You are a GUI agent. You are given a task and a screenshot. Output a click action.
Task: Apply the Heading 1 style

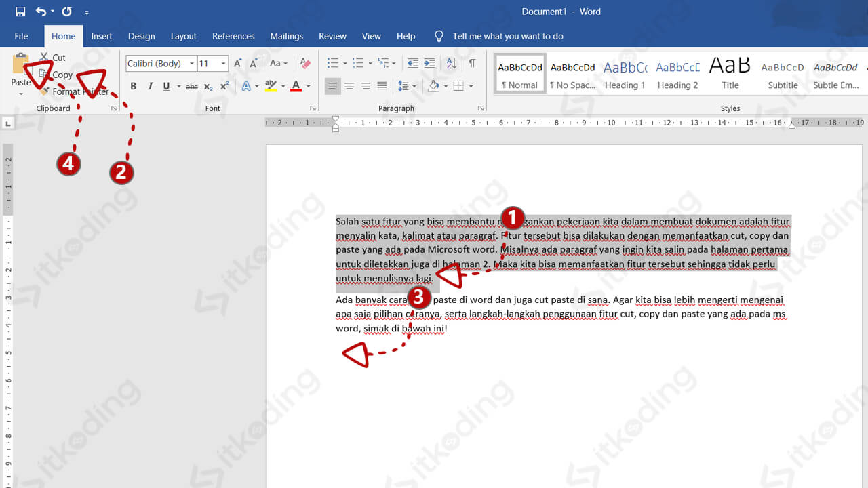pyautogui.click(x=625, y=73)
